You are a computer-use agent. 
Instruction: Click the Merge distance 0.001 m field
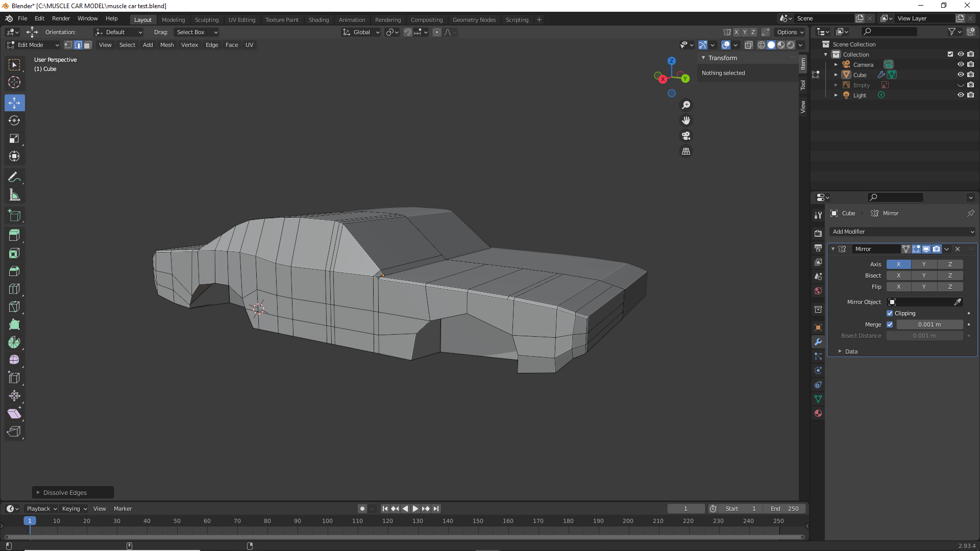pos(929,324)
